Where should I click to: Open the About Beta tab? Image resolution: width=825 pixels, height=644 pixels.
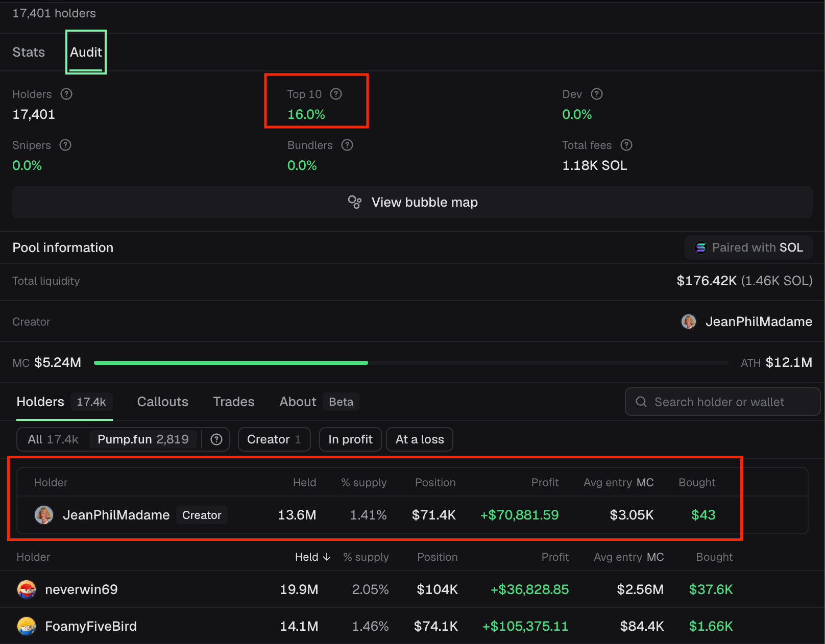pos(319,402)
